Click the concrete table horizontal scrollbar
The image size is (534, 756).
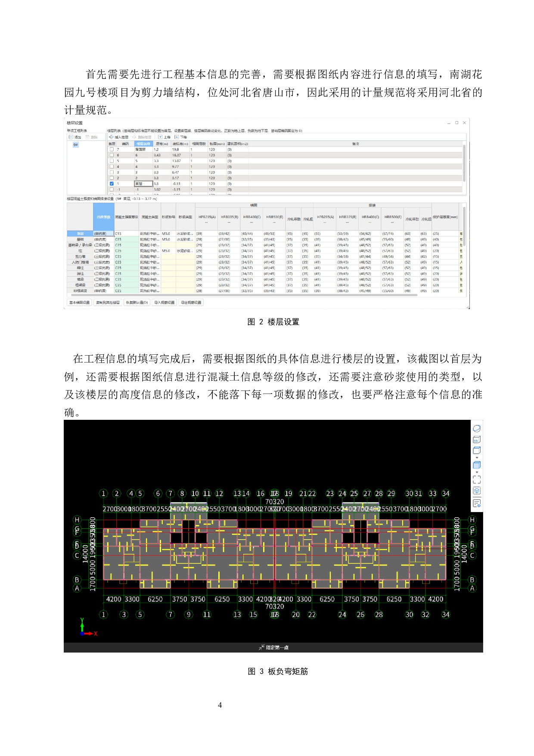coord(243,295)
